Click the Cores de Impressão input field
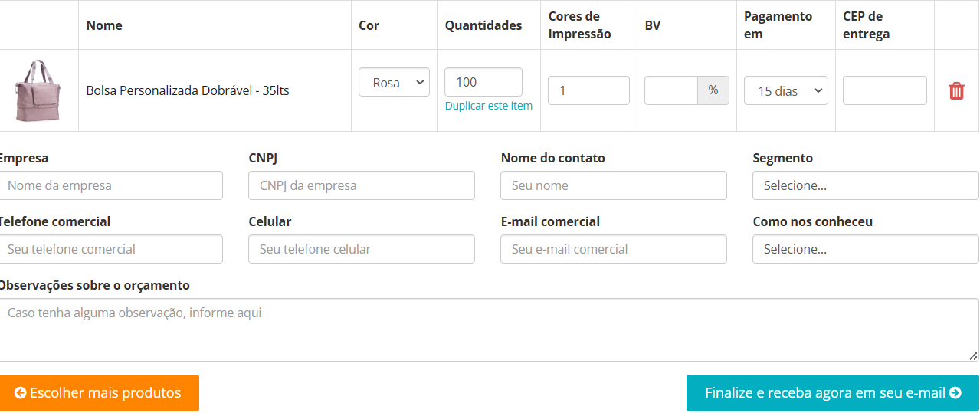This screenshot has height=413, width=980. pos(588,90)
